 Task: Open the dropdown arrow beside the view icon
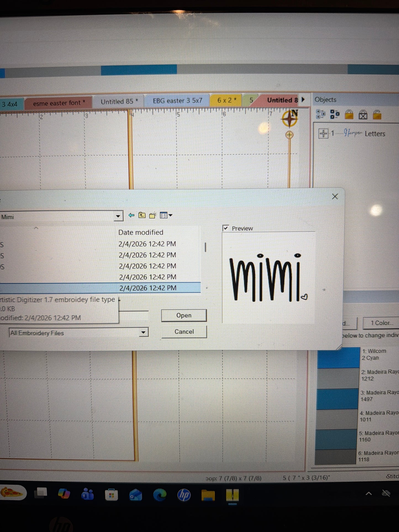coord(171,215)
